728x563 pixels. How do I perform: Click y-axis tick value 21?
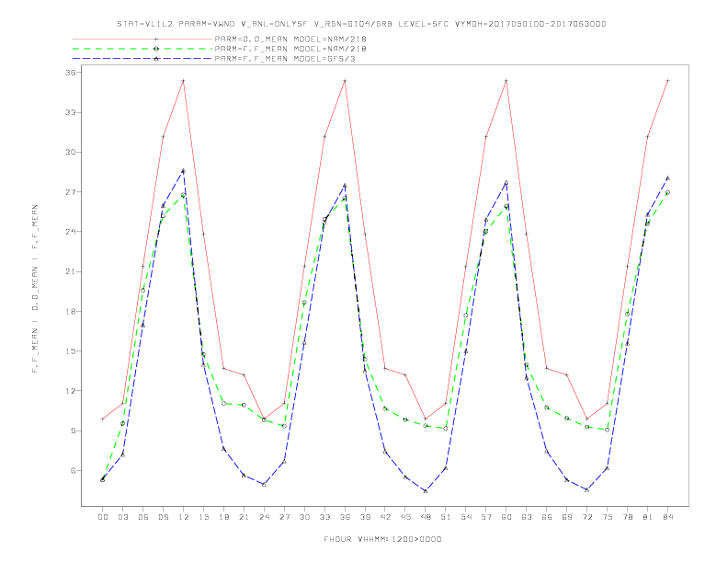coord(70,271)
